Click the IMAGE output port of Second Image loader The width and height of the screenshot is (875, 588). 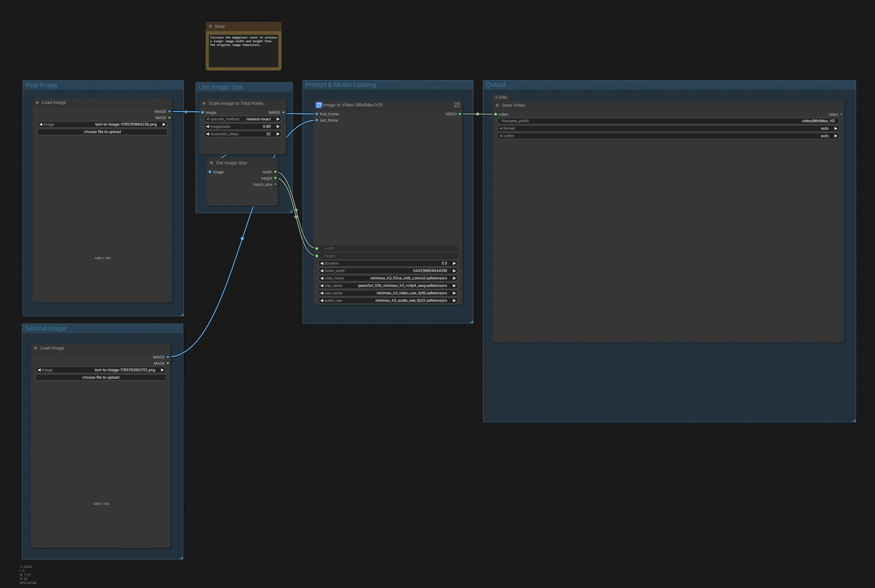tap(168, 357)
